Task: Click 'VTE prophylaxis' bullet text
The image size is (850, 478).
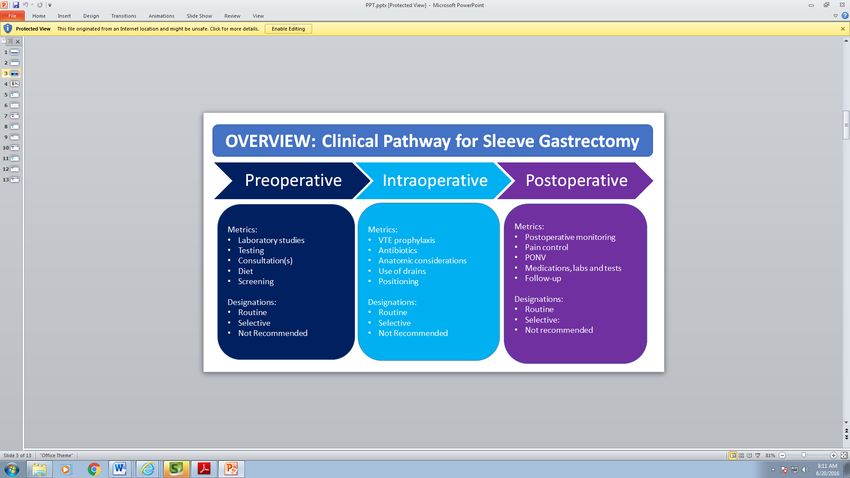Action: pos(407,240)
